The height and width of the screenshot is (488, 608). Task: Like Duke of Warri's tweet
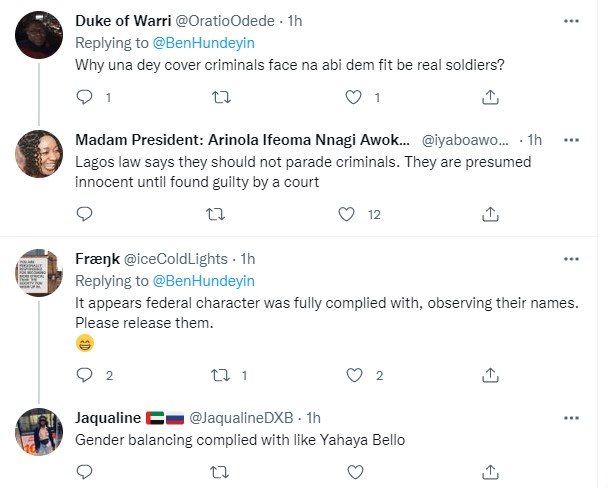(352, 97)
